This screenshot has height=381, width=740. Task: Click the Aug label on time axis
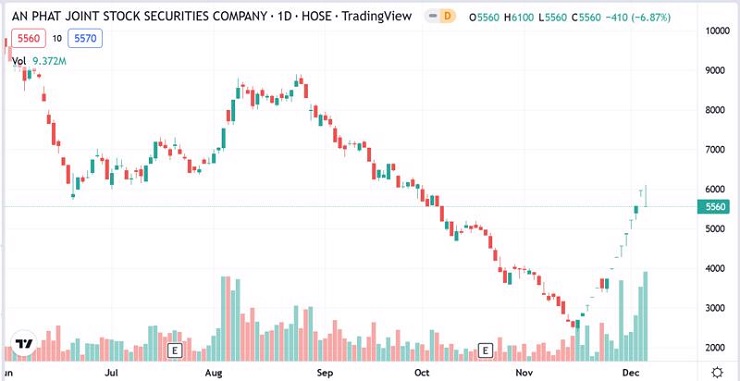coord(215,373)
